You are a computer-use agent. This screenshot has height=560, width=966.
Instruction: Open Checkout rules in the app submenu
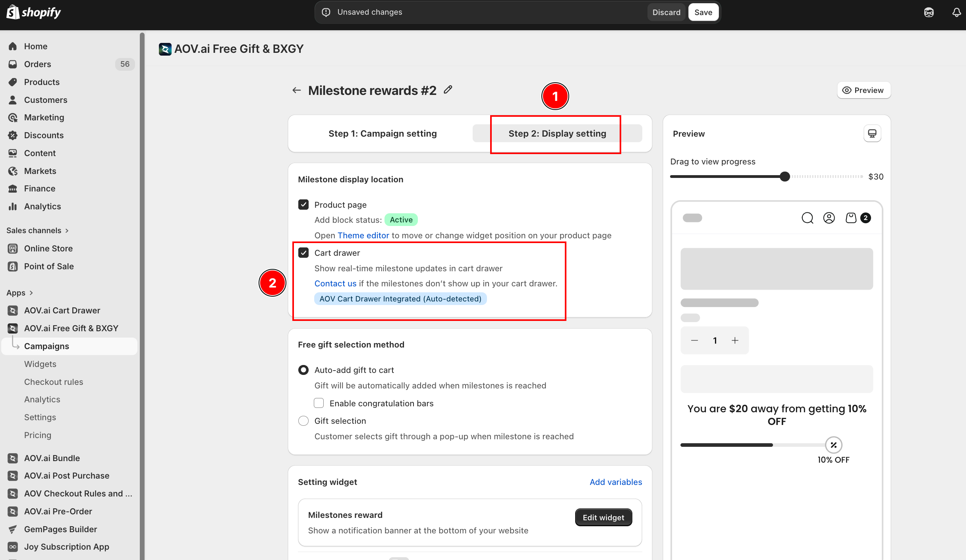click(x=54, y=382)
